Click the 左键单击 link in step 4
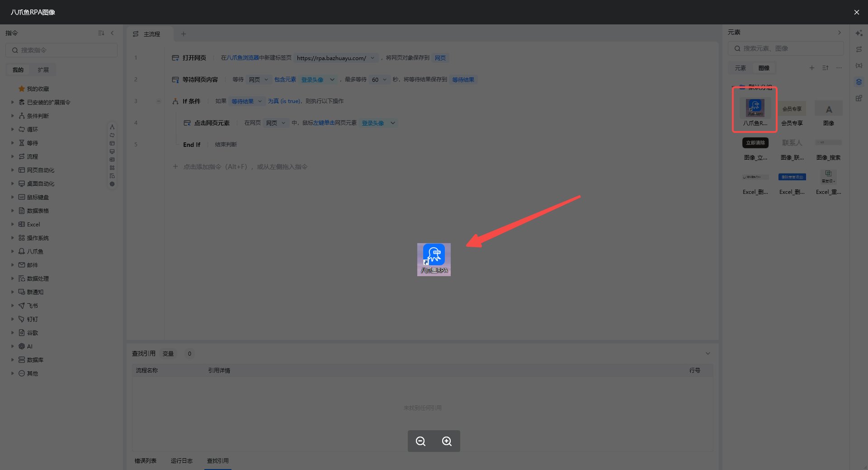The image size is (868, 470). pyautogui.click(x=324, y=123)
